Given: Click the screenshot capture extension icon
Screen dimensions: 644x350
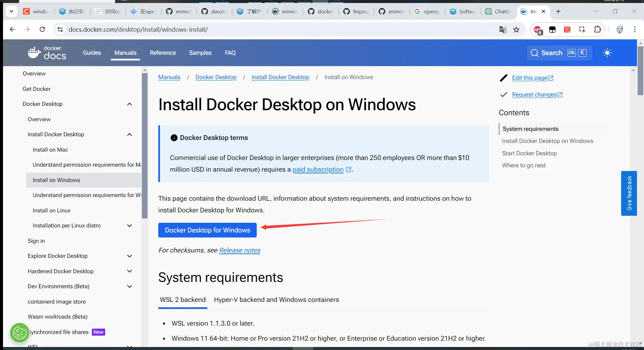Looking at the screenshot, I should pos(582,29).
